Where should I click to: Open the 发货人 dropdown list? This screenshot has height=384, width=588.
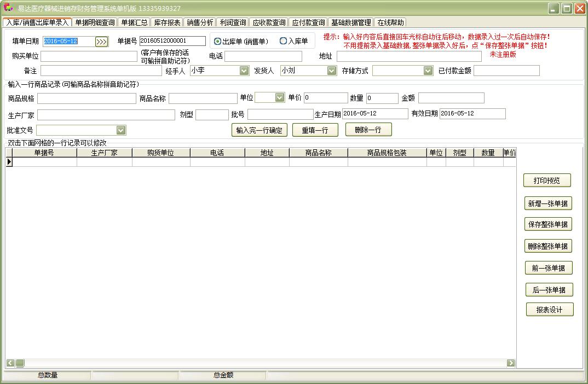[x=332, y=71]
